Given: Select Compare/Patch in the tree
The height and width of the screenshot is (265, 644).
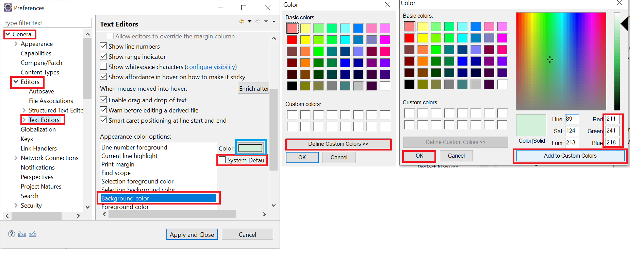Looking at the screenshot, I should click(42, 63).
